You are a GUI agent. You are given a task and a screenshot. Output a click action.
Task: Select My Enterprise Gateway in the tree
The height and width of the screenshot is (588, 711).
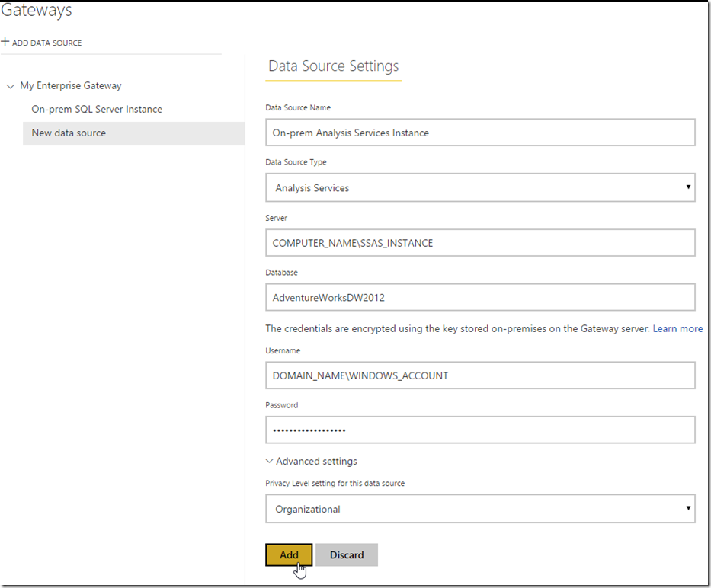(x=71, y=85)
